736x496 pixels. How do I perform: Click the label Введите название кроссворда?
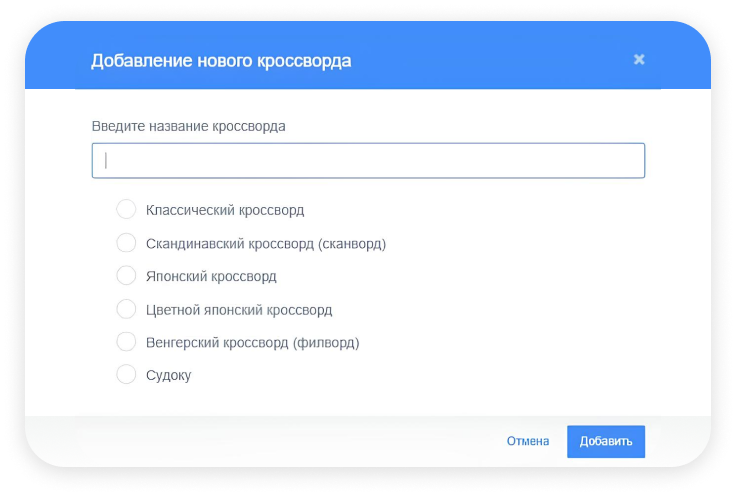[x=189, y=126]
